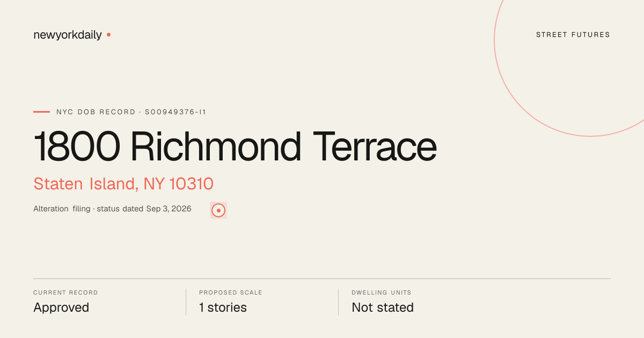Click the vertical divider before PROPOSED SCALE
Viewport: 644px width, 338px height.
click(186, 302)
